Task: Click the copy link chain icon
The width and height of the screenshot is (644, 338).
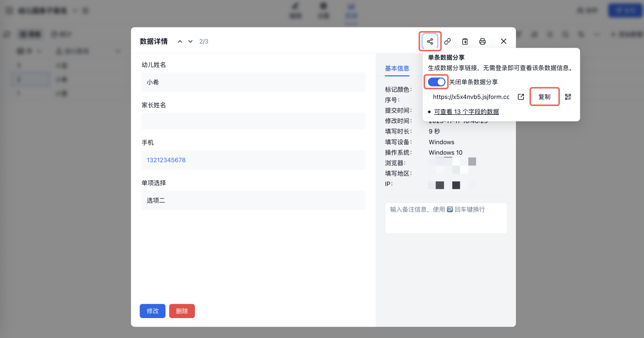Action: [x=447, y=41]
